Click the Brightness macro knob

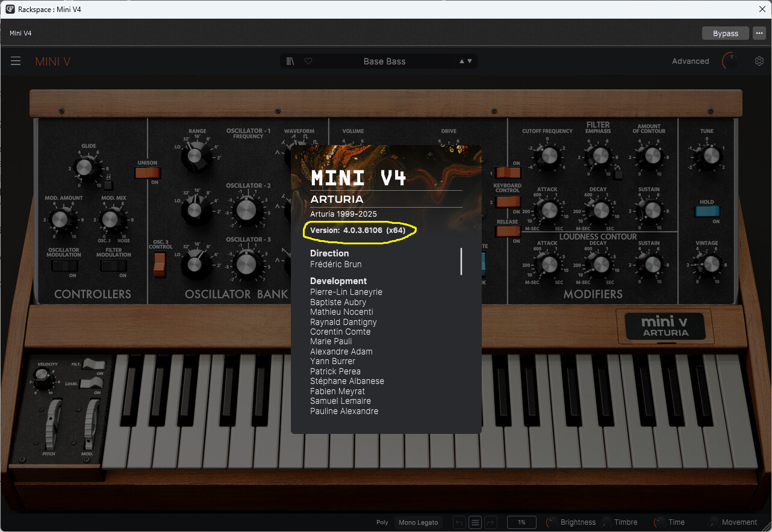coord(552,522)
